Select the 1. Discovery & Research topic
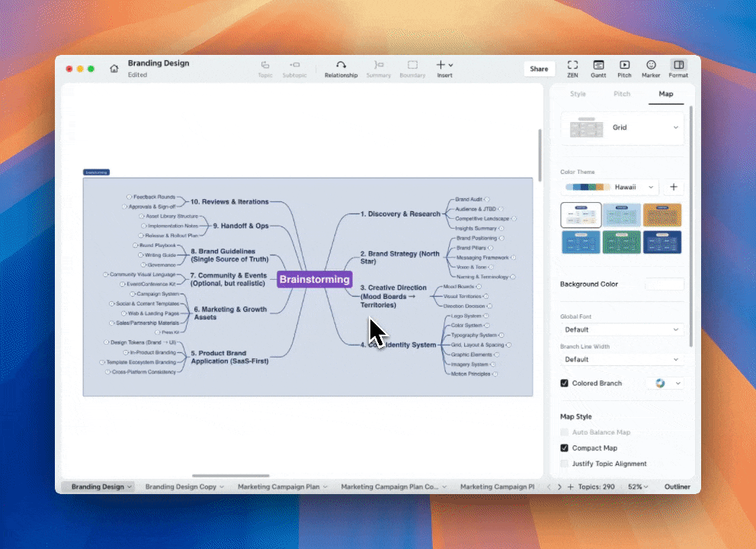This screenshot has height=549, width=756. (x=400, y=213)
